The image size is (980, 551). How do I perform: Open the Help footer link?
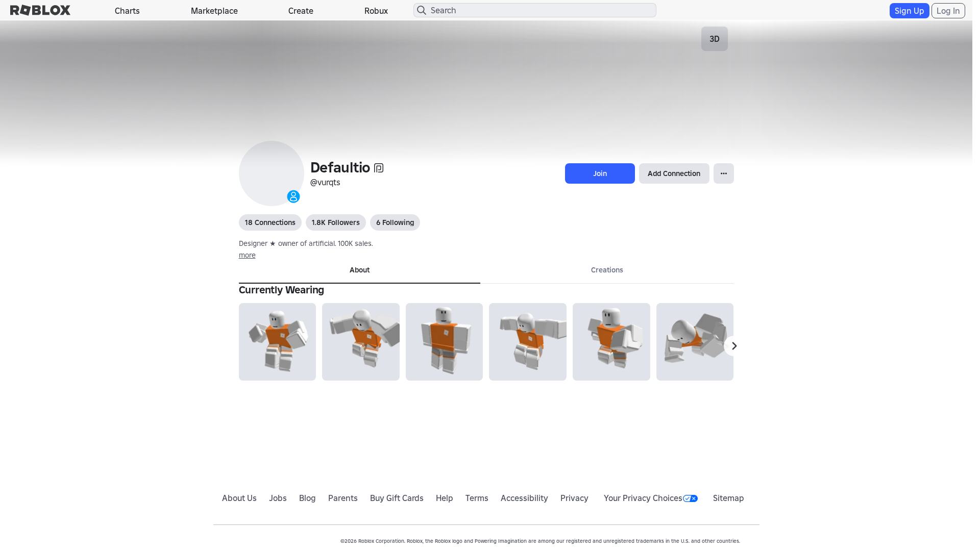(x=445, y=498)
